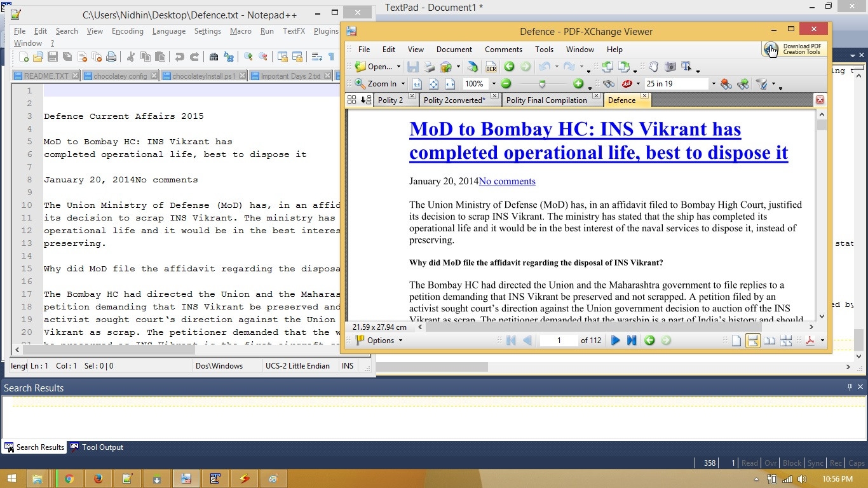Open the Tool Output tab in TextPad
This screenshot has width=868, height=488.
(97, 447)
